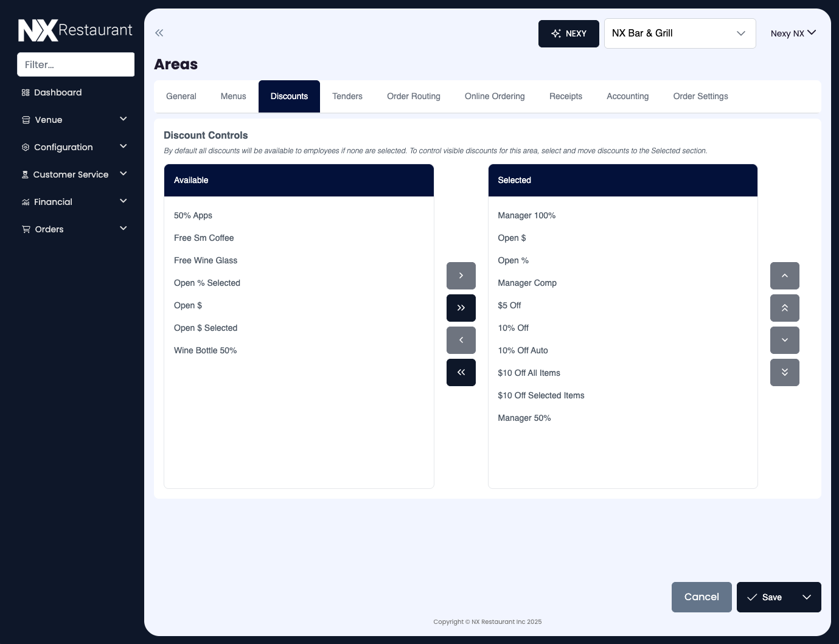Screen dimensions: 839x644
Task: Collapse the sidebar with double-chevron icon
Action: tap(159, 33)
